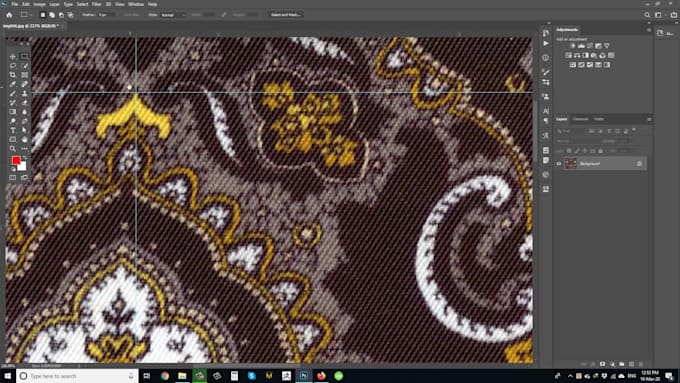Open the Character panel icon
This screenshot has width=680, height=383.
(x=546, y=111)
